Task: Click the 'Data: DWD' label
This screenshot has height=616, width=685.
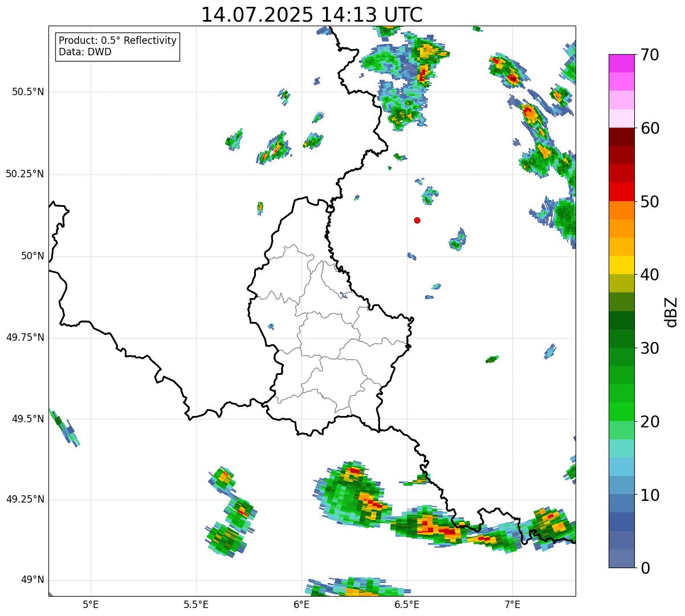Action: coord(85,52)
